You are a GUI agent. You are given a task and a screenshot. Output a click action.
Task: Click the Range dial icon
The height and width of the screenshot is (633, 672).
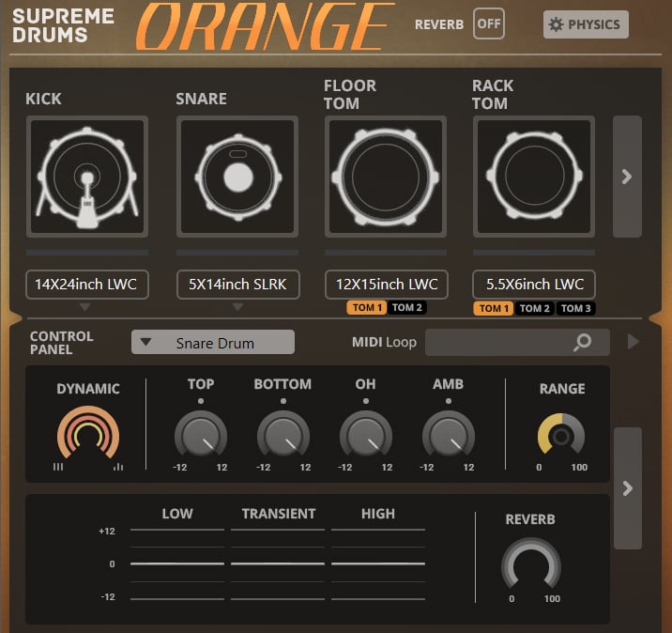pyautogui.click(x=561, y=435)
